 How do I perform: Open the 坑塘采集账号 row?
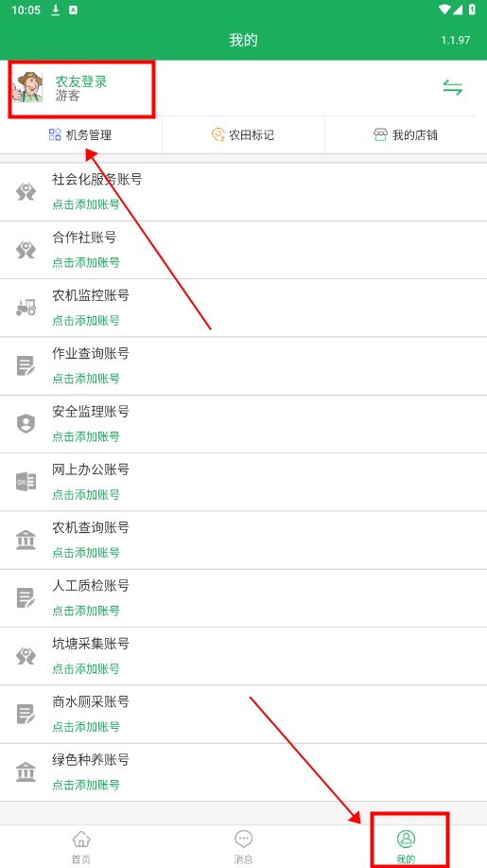point(243,656)
